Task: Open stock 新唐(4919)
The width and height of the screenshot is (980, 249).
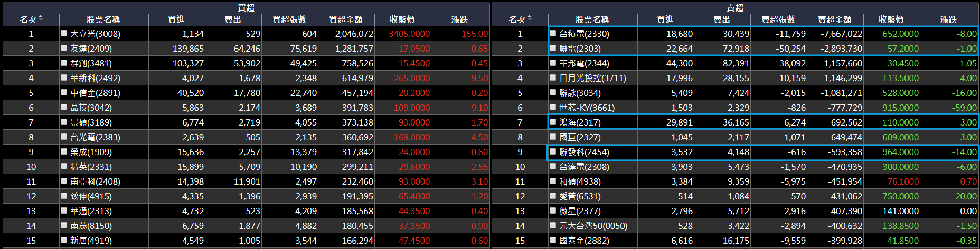Action: [x=91, y=241]
